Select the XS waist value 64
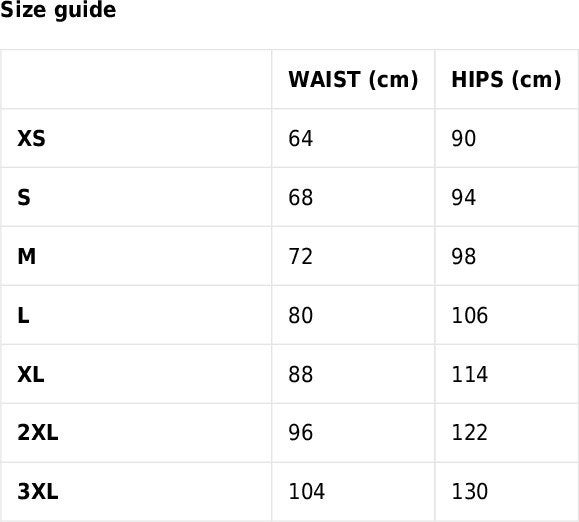This screenshot has width=579, height=522. [x=301, y=138]
